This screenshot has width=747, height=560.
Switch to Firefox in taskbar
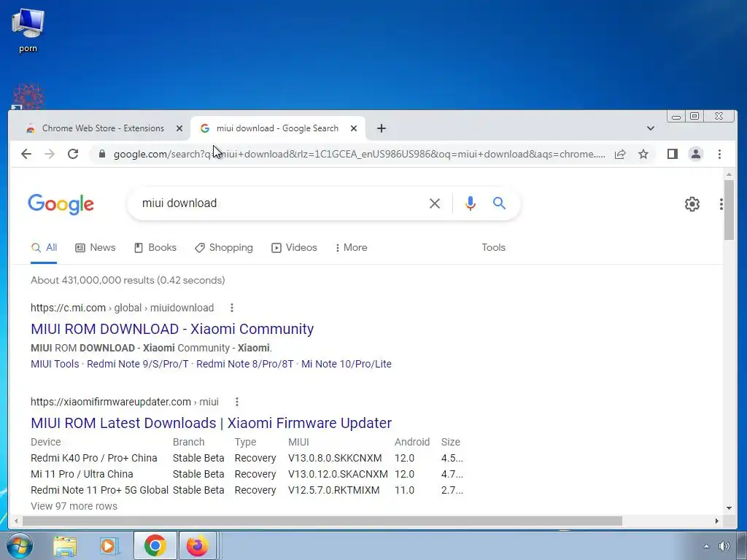(198, 545)
